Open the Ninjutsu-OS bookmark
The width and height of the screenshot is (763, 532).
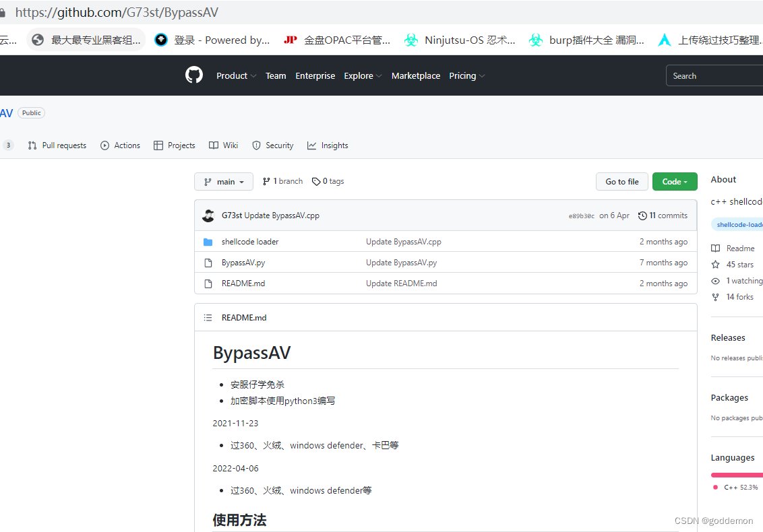[x=460, y=40]
